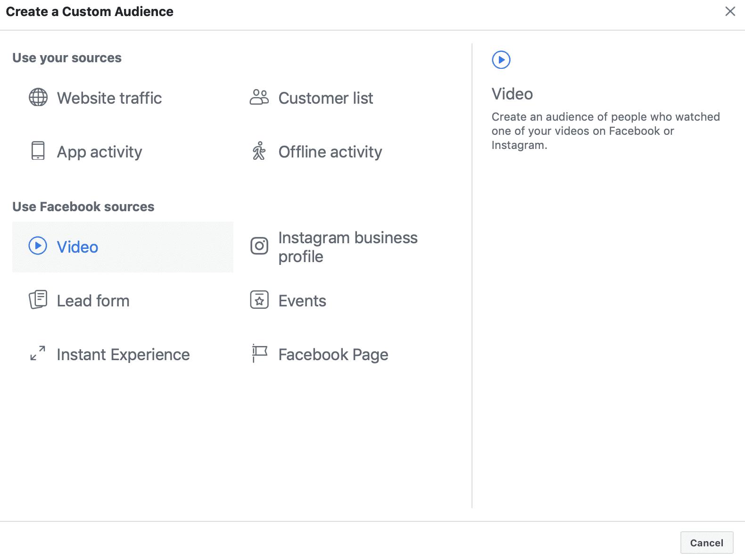Click the Use Facebook sources heading
This screenshot has height=560, width=745.
click(83, 206)
